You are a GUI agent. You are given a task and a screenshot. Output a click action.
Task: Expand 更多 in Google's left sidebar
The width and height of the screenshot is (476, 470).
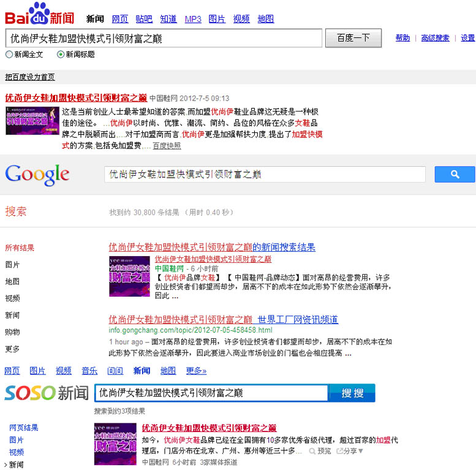click(x=12, y=349)
